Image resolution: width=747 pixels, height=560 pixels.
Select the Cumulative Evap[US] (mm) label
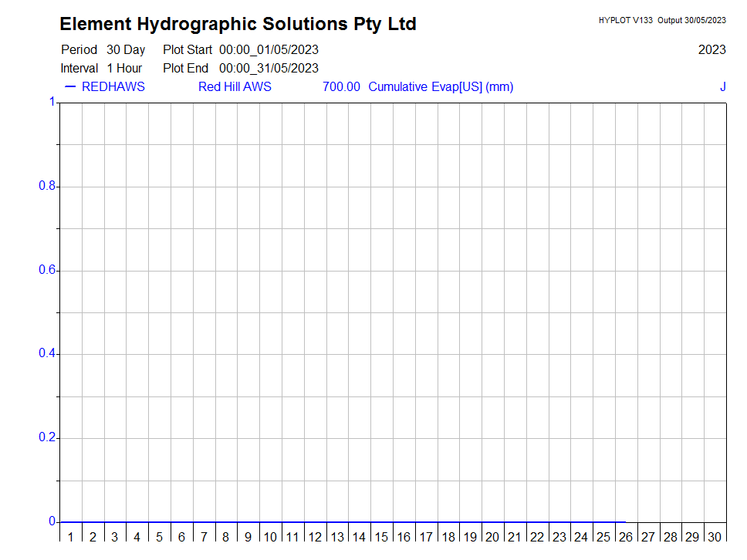pos(441,86)
